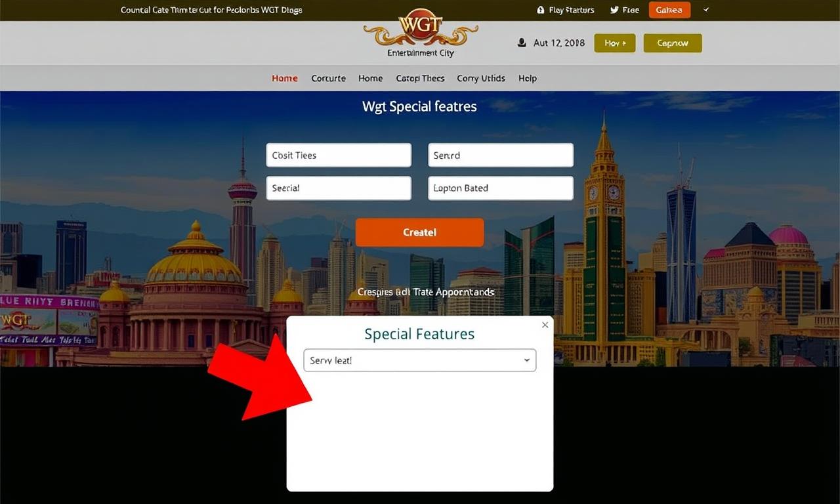Go to the Corcurte menu item
Image resolution: width=840 pixels, height=504 pixels.
328,78
